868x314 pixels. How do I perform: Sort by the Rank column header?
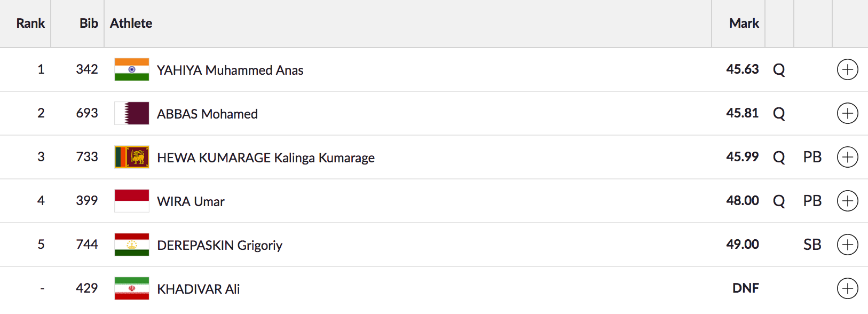[30, 23]
